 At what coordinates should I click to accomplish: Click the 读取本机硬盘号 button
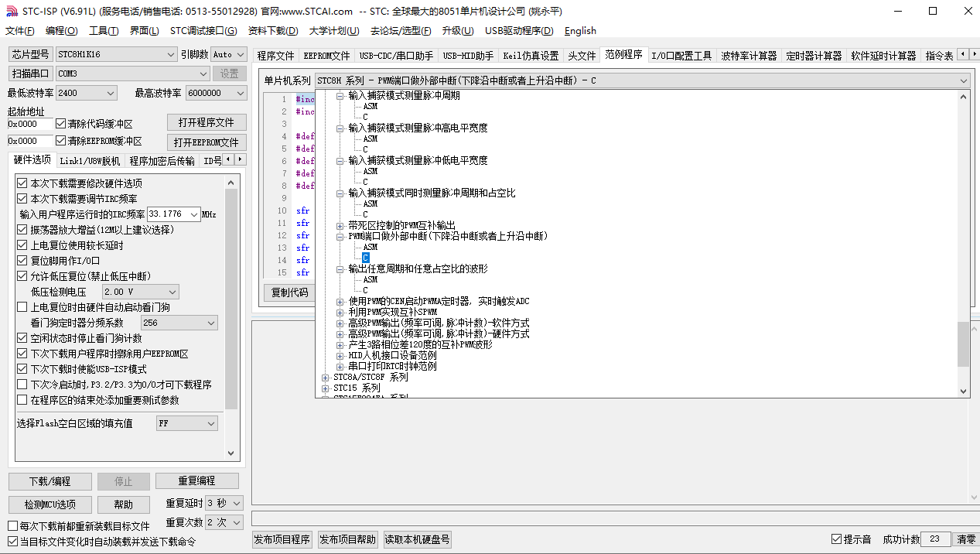click(417, 539)
